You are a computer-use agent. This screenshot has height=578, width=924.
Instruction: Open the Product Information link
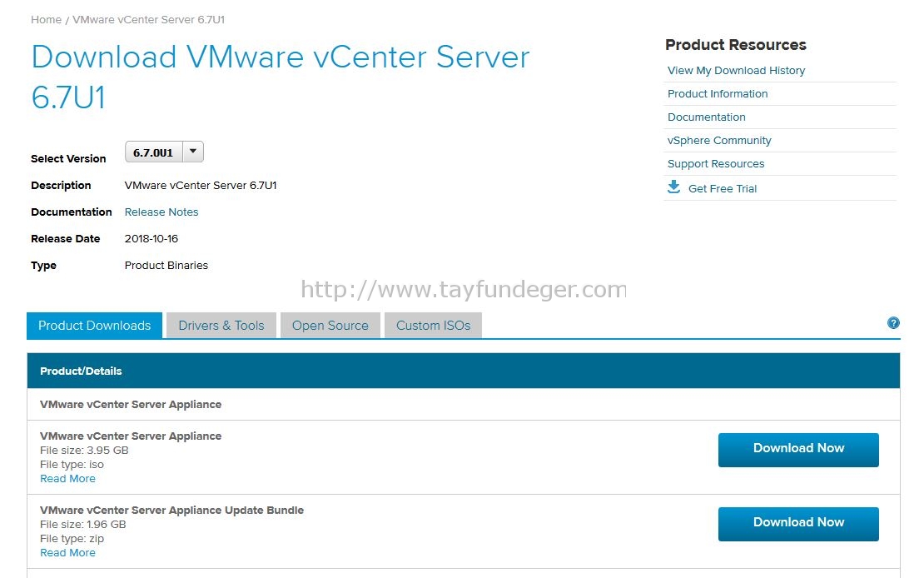coord(718,94)
